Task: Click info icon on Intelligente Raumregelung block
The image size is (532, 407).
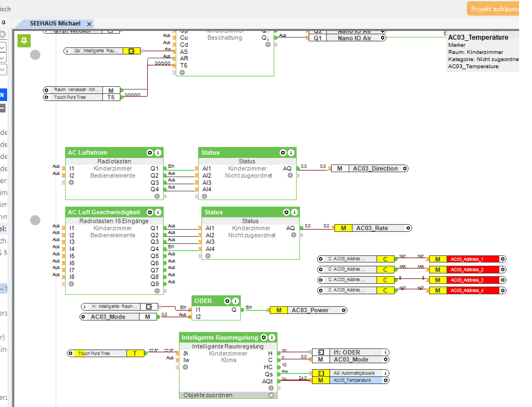Action: (272, 337)
